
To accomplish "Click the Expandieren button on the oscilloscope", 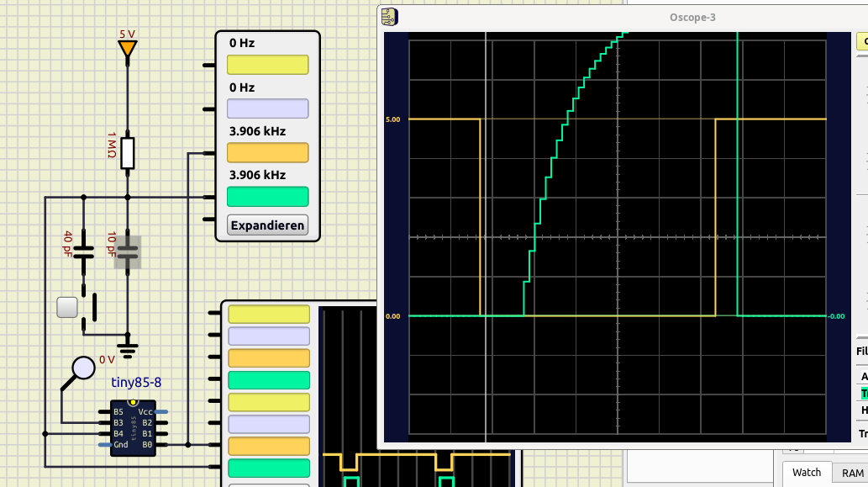I will [x=267, y=225].
